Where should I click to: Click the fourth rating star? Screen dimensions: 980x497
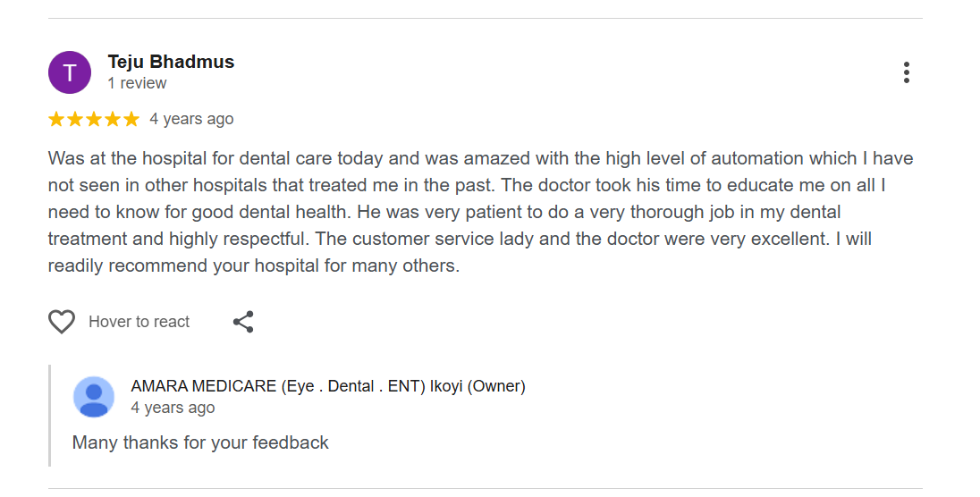coord(113,119)
